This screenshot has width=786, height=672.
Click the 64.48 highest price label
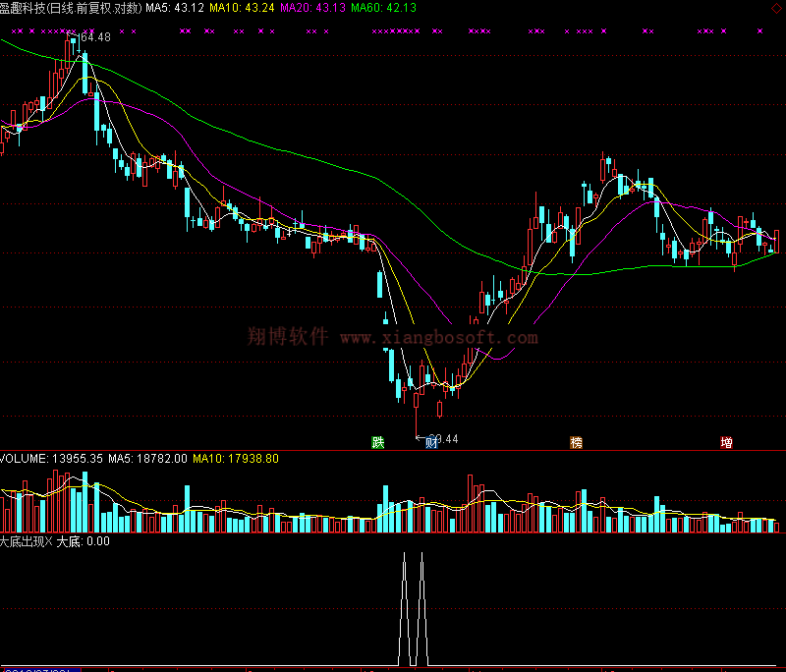tap(95, 37)
